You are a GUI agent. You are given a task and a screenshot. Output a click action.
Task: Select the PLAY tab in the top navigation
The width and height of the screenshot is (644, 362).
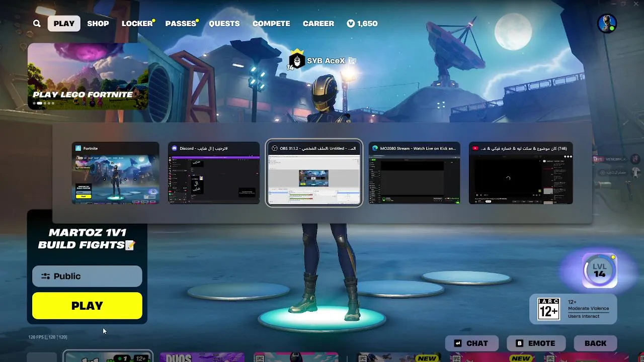64,24
